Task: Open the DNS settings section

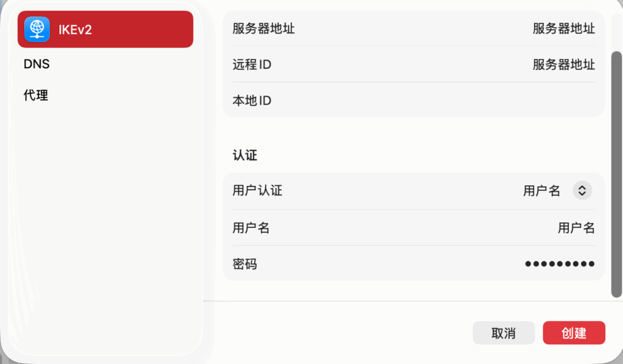Action: click(37, 64)
